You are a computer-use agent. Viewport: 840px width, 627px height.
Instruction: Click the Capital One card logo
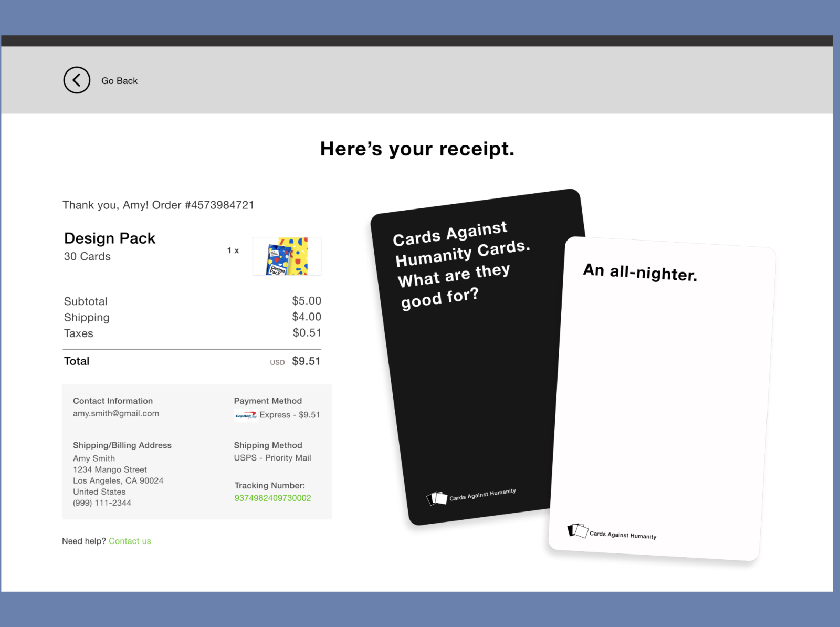tap(245, 415)
